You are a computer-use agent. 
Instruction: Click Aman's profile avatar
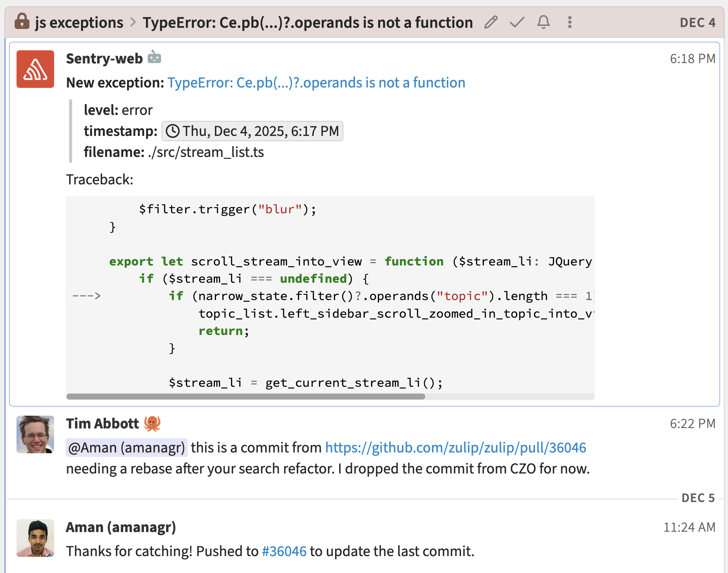(35, 538)
